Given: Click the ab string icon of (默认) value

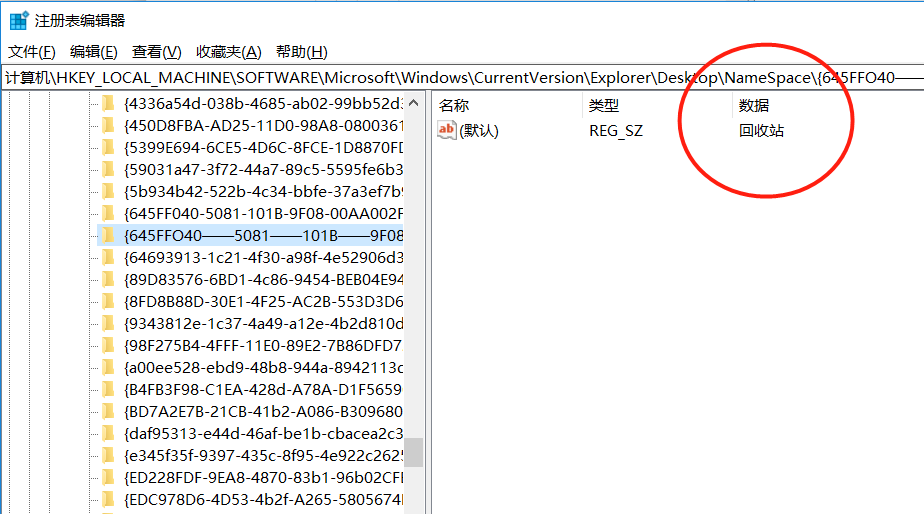Looking at the screenshot, I should coord(447,130).
